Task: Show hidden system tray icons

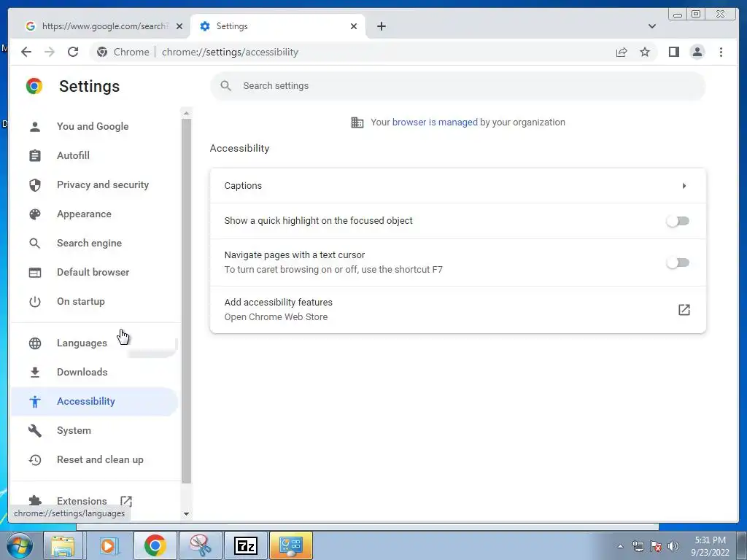Action: tap(620, 546)
